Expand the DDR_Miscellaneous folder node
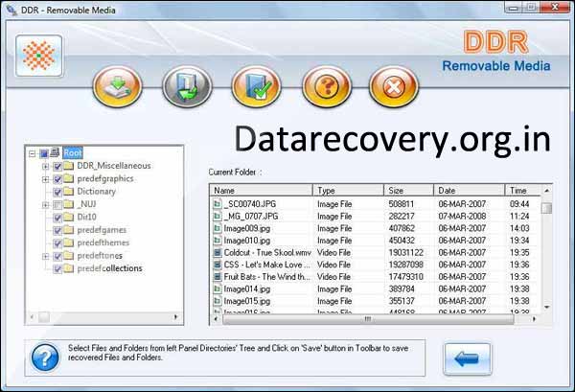Screen dimensions: 575x392 pos(45,166)
